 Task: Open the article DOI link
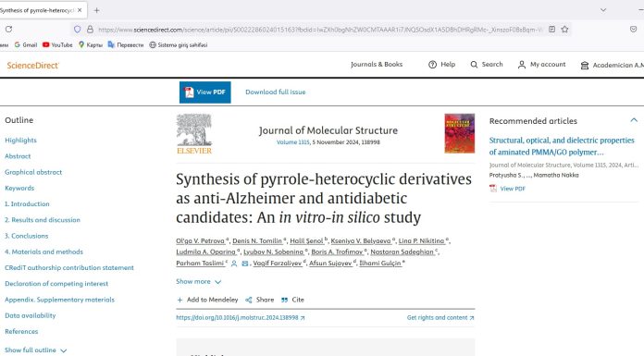coord(241,318)
